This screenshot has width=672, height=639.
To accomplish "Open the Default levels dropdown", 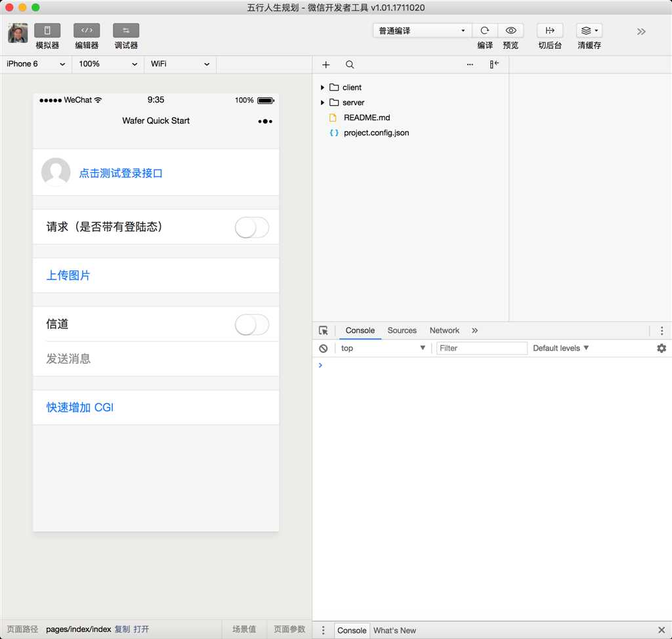I will [x=560, y=348].
